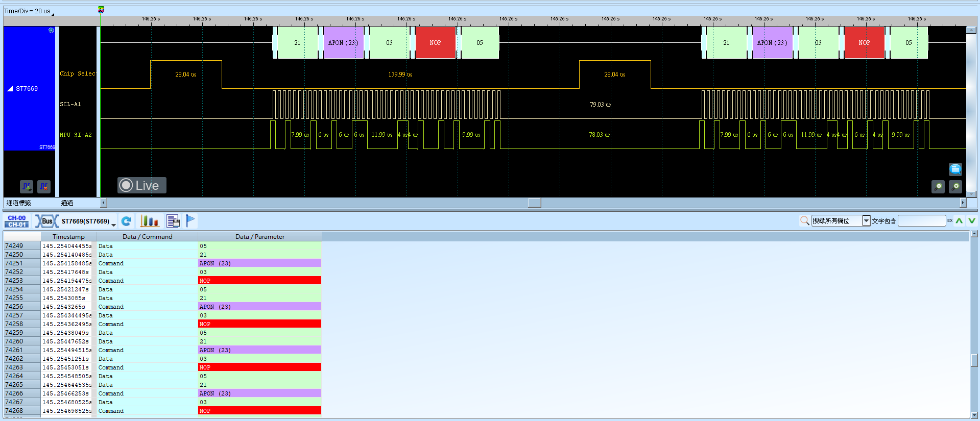The width and height of the screenshot is (980, 421).
Task: Click the first purple APON (23) waveform block
Action: point(344,43)
